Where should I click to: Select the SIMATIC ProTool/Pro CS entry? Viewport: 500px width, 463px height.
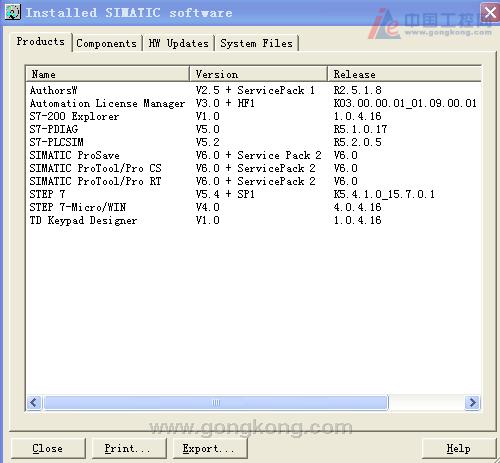(95, 168)
